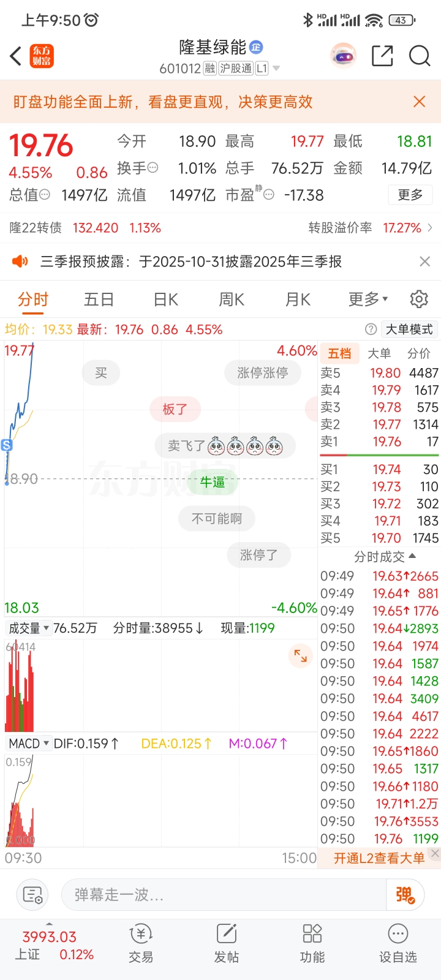Tap the 更多 button in quote panel

pos(410,195)
